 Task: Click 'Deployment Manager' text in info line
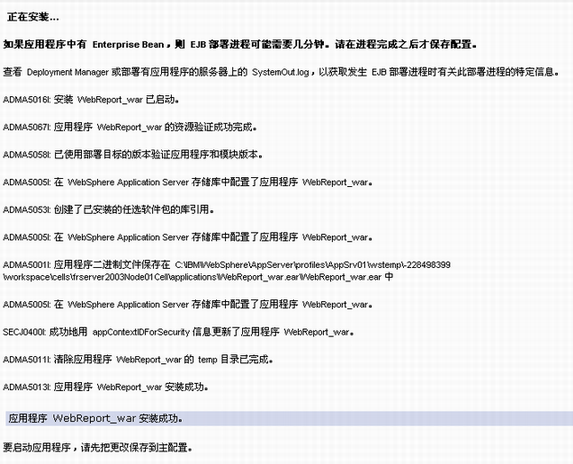click(x=68, y=72)
